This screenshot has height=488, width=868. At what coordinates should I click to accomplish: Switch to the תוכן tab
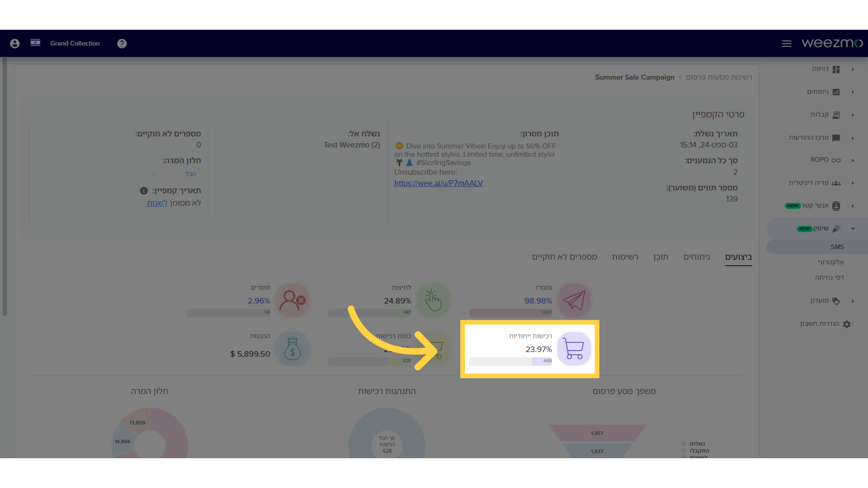click(x=660, y=257)
